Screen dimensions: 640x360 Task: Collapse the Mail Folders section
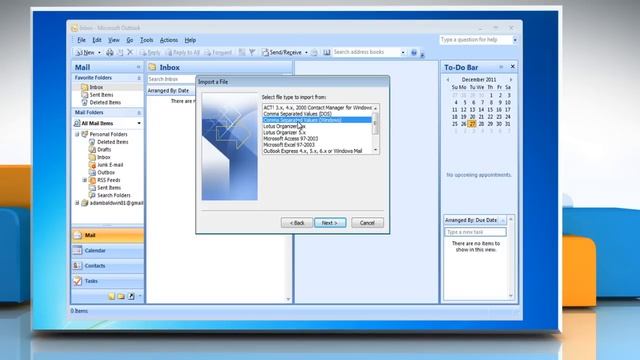(x=139, y=112)
